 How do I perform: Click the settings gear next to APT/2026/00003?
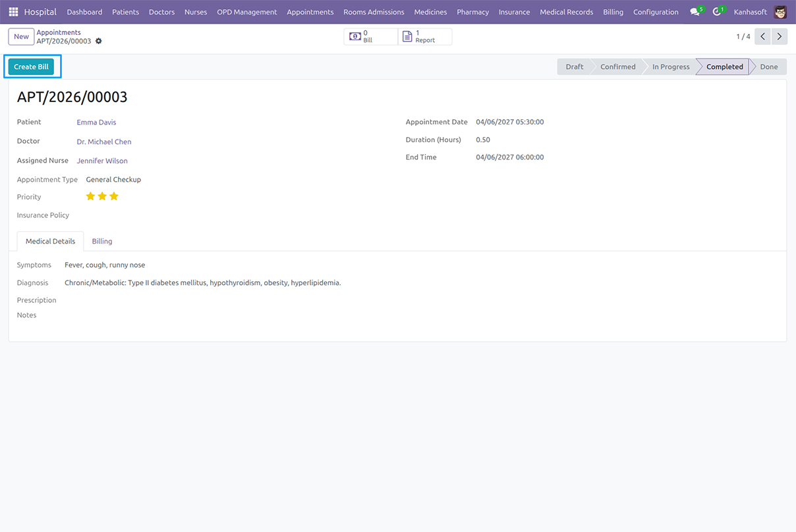(98, 40)
